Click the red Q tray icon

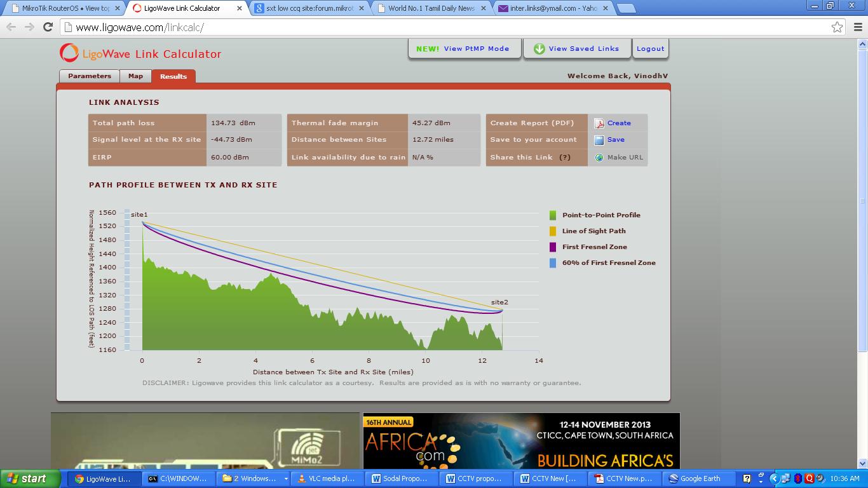pyautogui.click(x=810, y=478)
